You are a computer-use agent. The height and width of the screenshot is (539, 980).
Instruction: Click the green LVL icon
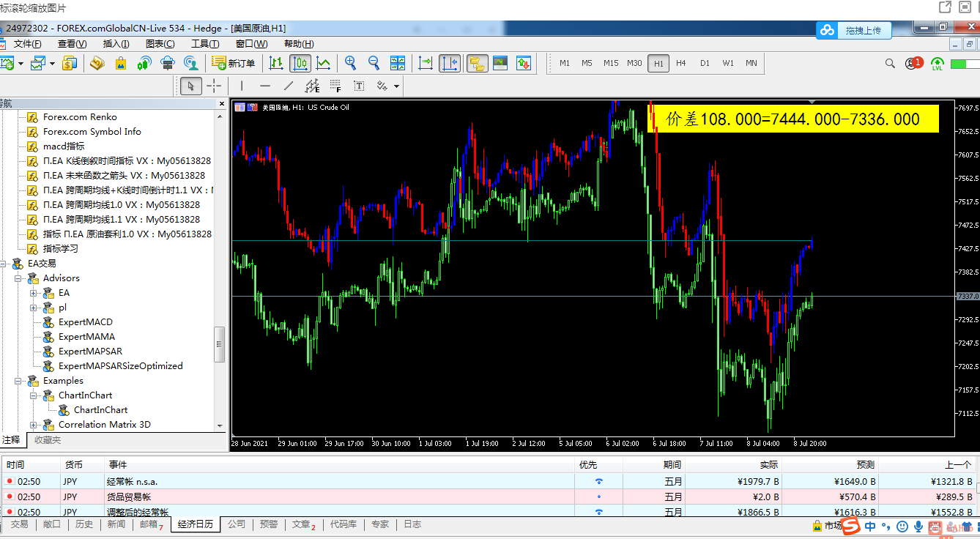pyautogui.click(x=938, y=64)
